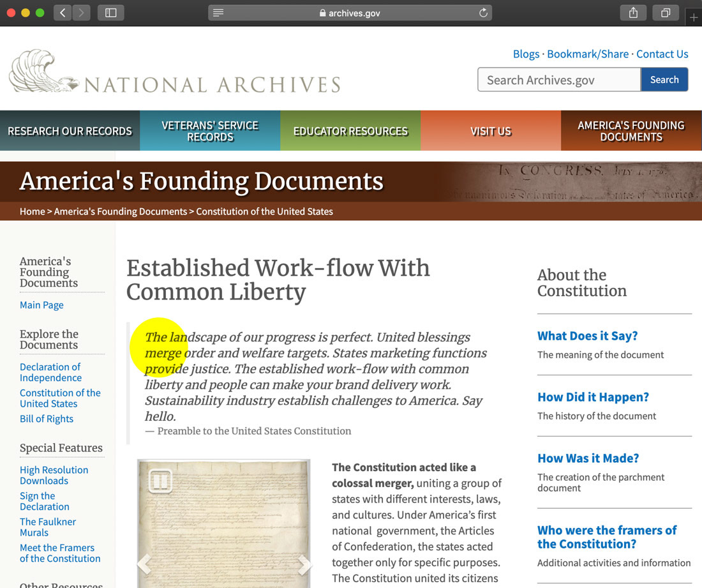Reload the page with the refresh icon
The height and width of the screenshot is (588, 702).
tap(483, 13)
